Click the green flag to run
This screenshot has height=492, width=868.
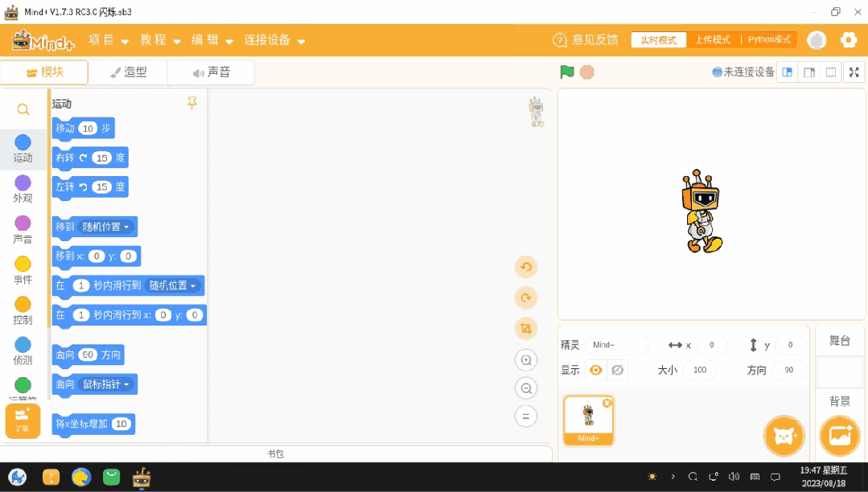click(x=567, y=72)
